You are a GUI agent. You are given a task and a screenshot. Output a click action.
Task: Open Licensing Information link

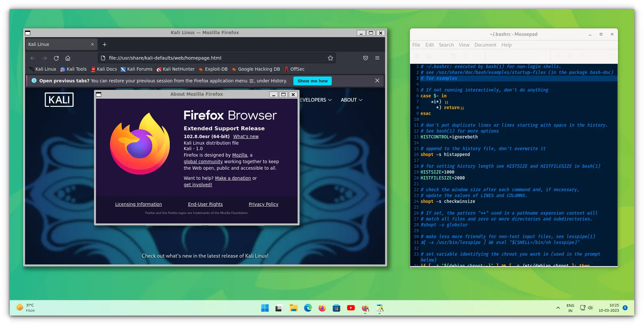click(x=139, y=204)
